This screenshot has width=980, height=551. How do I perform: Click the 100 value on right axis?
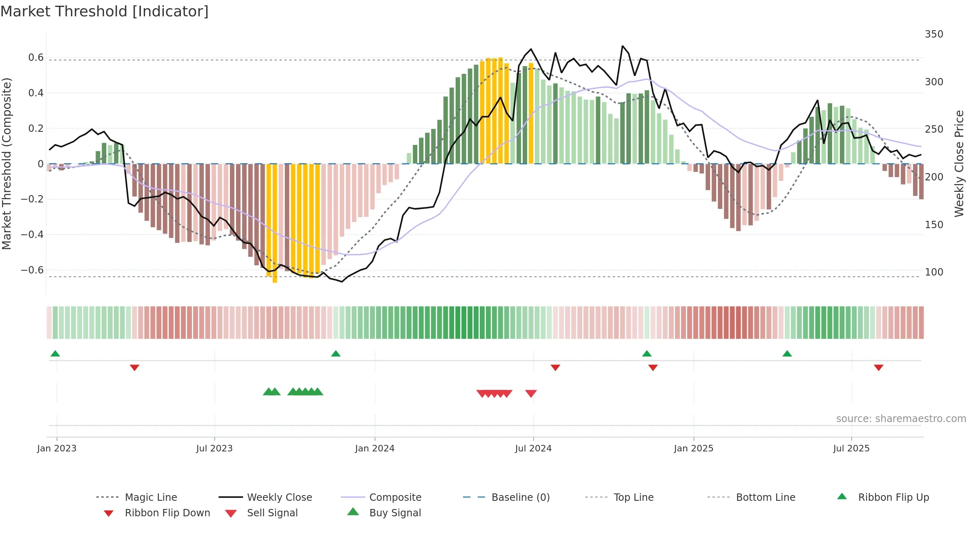[x=934, y=272]
